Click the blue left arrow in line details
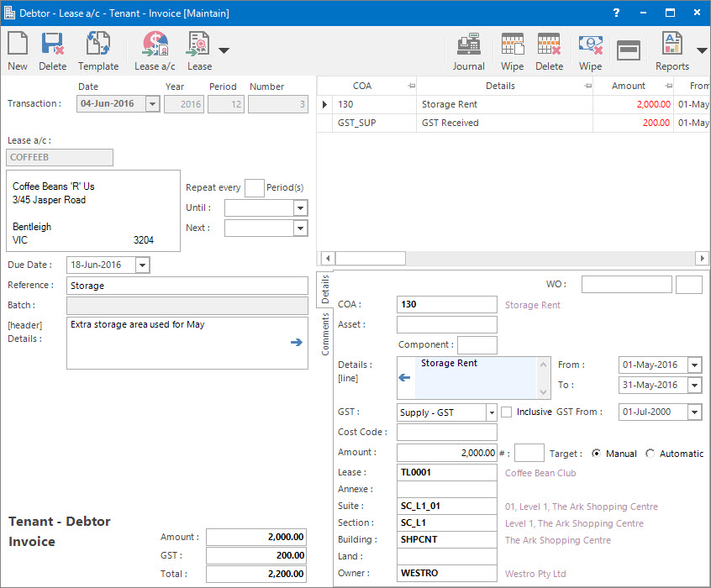The width and height of the screenshot is (711, 588). point(404,377)
